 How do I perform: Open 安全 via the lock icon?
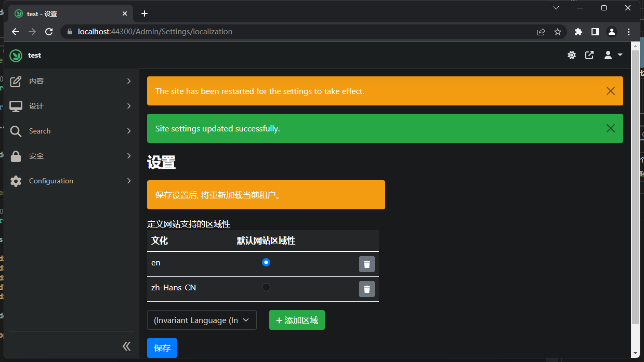pyautogui.click(x=16, y=156)
